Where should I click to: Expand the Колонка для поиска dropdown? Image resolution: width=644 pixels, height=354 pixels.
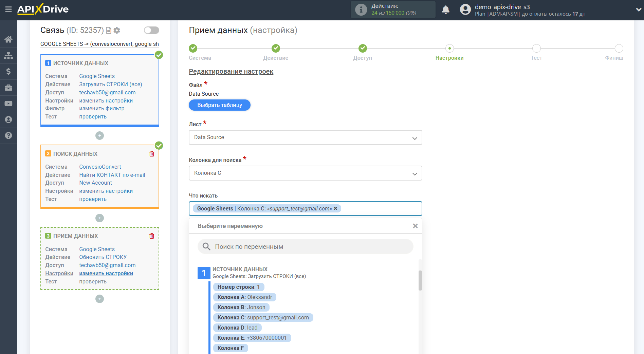(305, 173)
